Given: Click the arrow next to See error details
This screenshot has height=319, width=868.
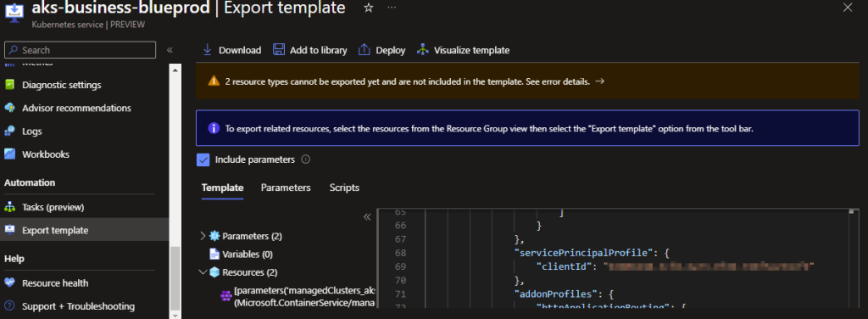Looking at the screenshot, I should 599,81.
